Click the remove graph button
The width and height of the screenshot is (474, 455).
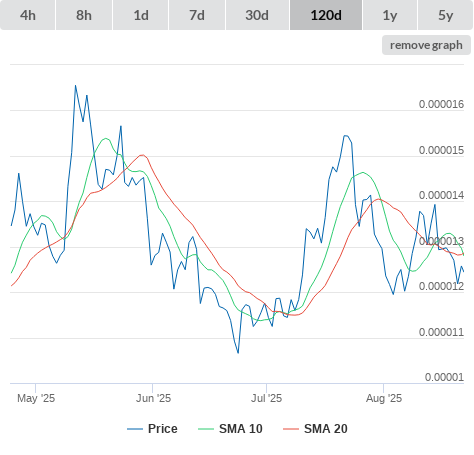pyautogui.click(x=426, y=45)
